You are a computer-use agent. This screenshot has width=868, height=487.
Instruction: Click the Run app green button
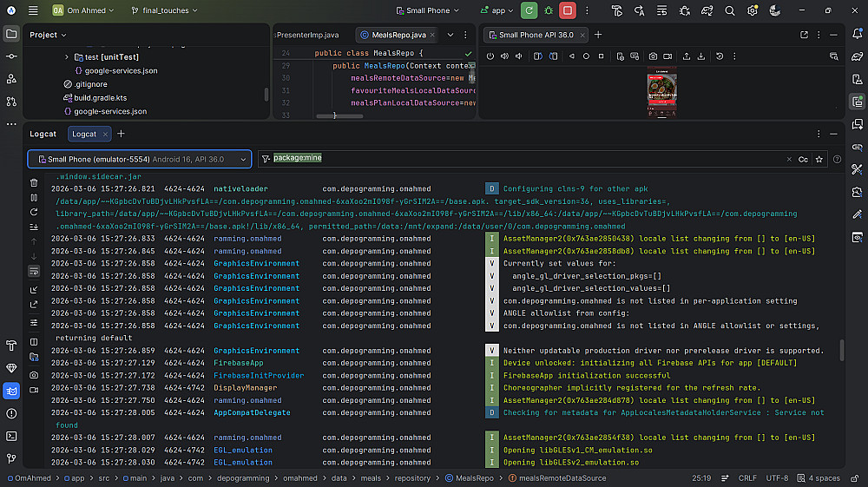point(529,10)
